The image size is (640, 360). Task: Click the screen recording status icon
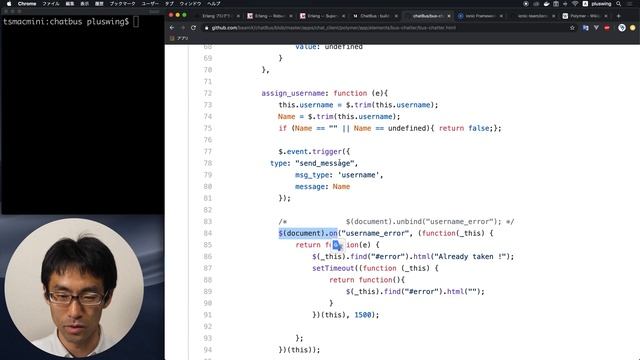pos(526,4)
